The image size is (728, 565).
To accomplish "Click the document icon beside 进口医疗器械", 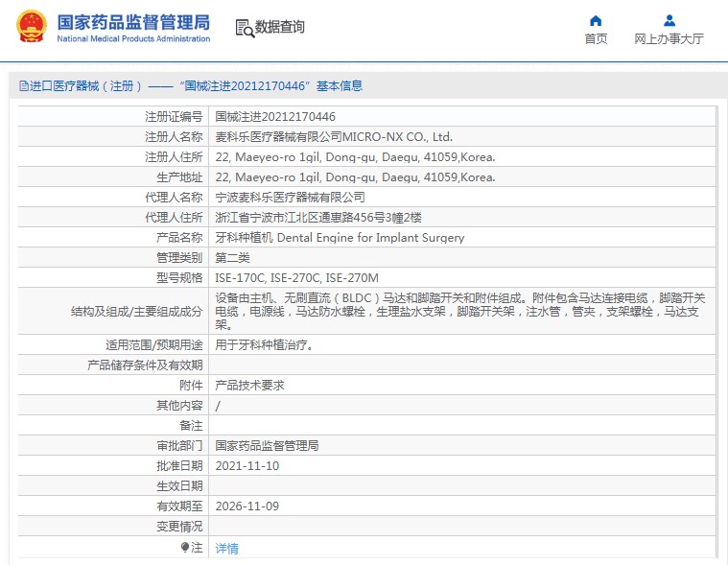I will (x=23, y=86).
